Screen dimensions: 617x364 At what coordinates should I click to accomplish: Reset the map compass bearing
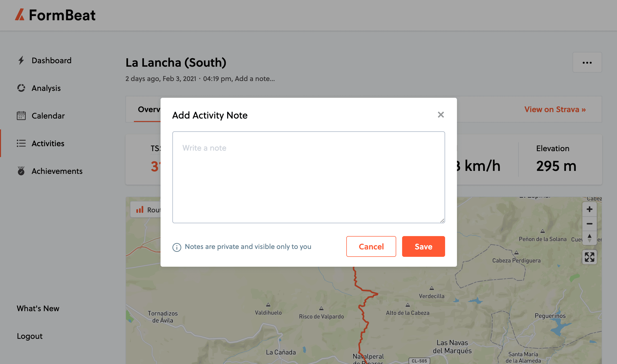(589, 238)
